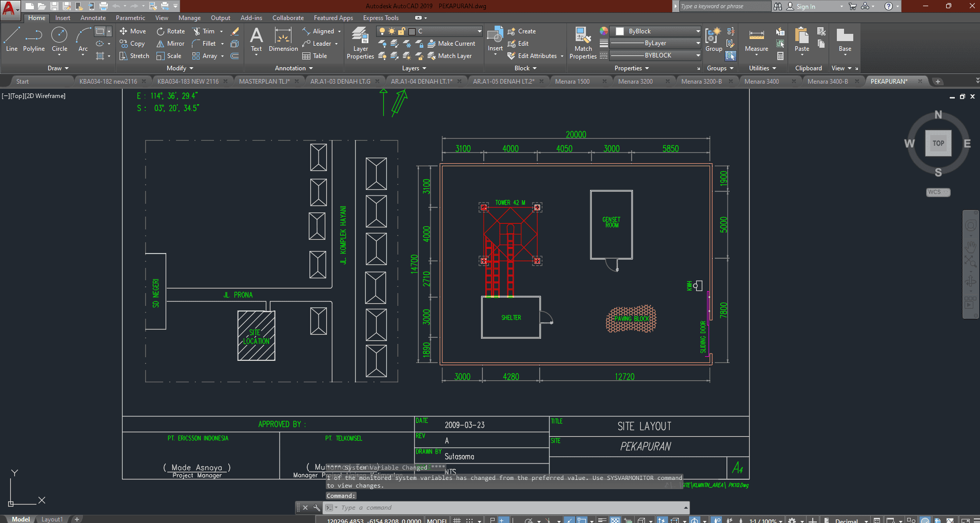980x523 pixels.
Task: Open the ByBlock object color swatch
Action: [620, 31]
